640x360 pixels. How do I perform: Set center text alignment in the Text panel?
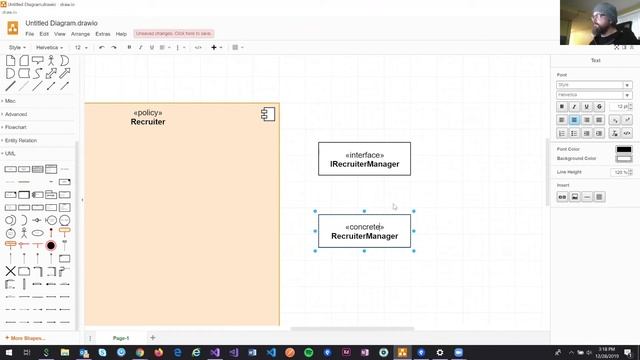pyautogui.click(x=574, y=120)
